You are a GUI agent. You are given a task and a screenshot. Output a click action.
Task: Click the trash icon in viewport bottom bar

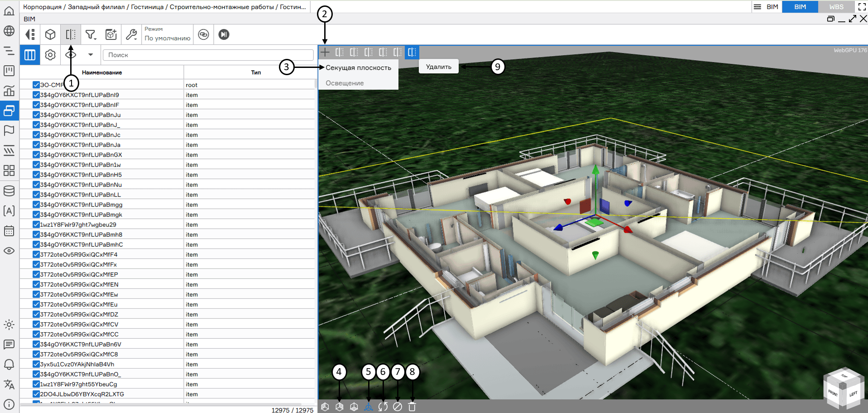[412, 407]
